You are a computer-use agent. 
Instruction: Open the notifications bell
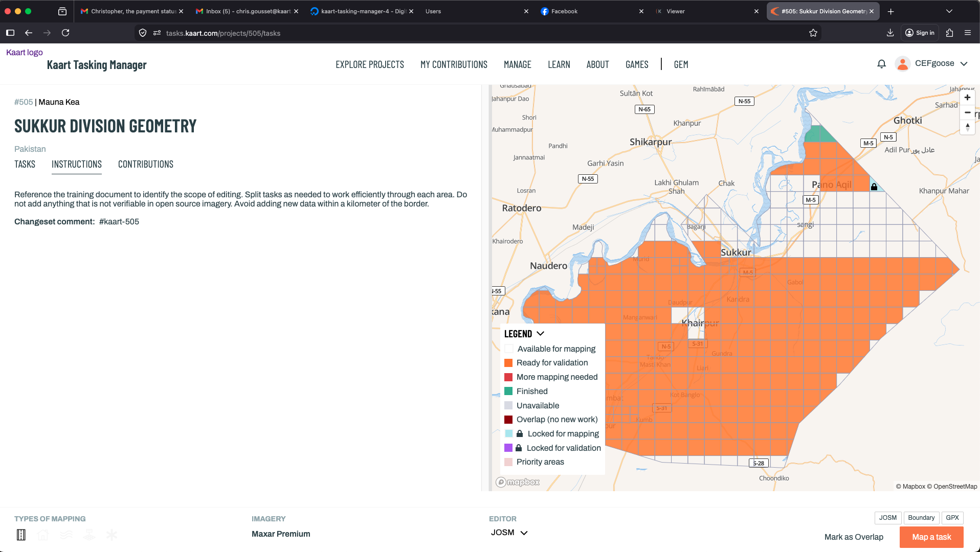881,64
